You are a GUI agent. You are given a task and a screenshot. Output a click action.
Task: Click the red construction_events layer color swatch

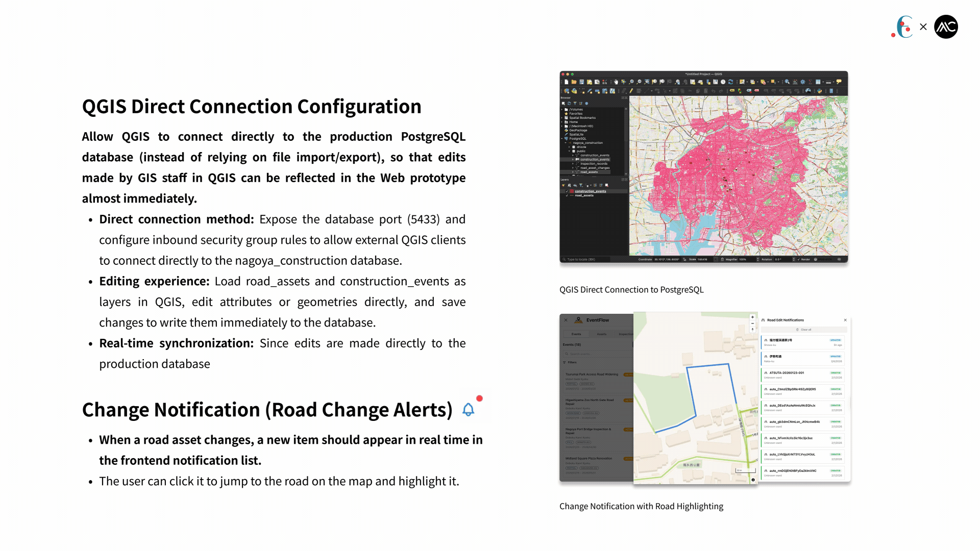click(572, 191)
